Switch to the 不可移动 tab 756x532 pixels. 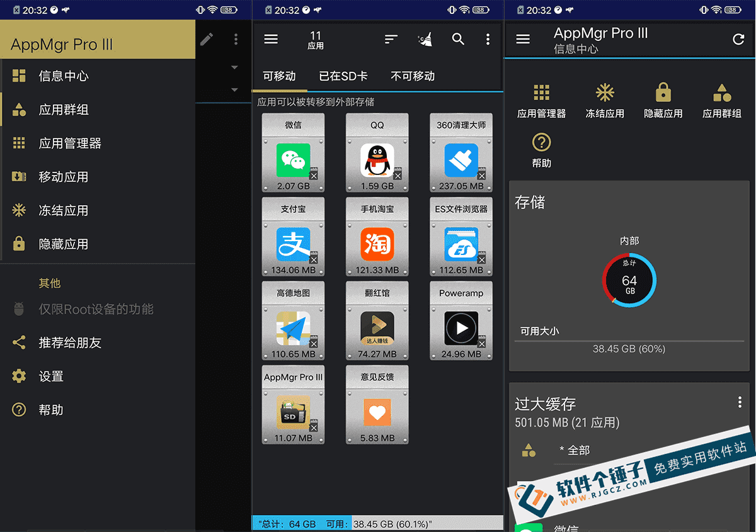[x=413, y=76]
